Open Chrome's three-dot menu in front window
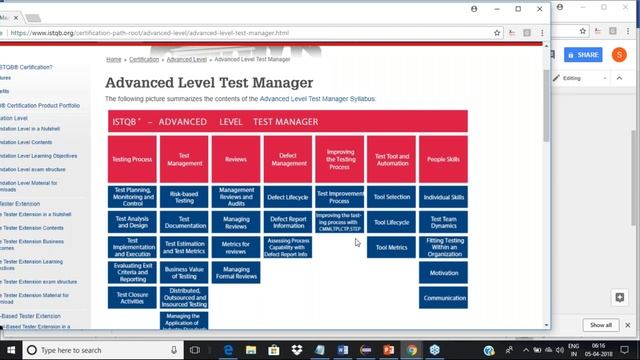 tap(542, 33)
